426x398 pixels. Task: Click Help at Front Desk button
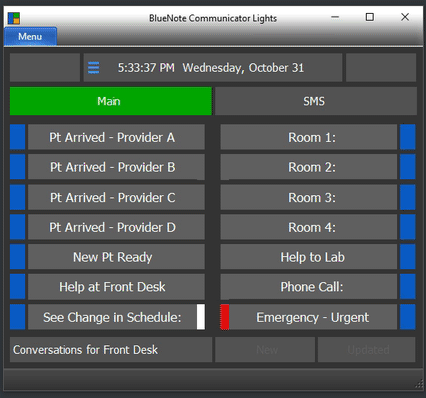pos(116,287)
